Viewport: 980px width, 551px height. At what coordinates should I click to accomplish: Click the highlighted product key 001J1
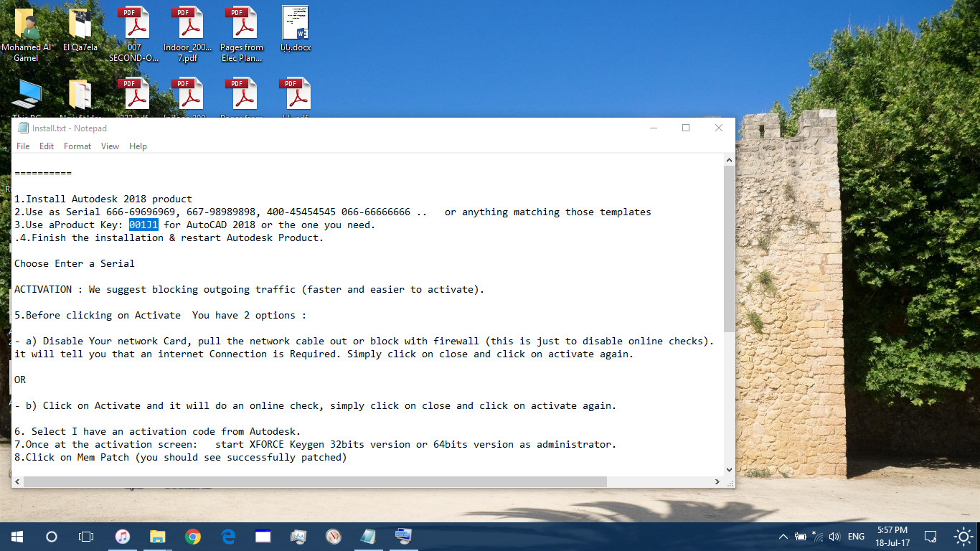click(143, 225)
